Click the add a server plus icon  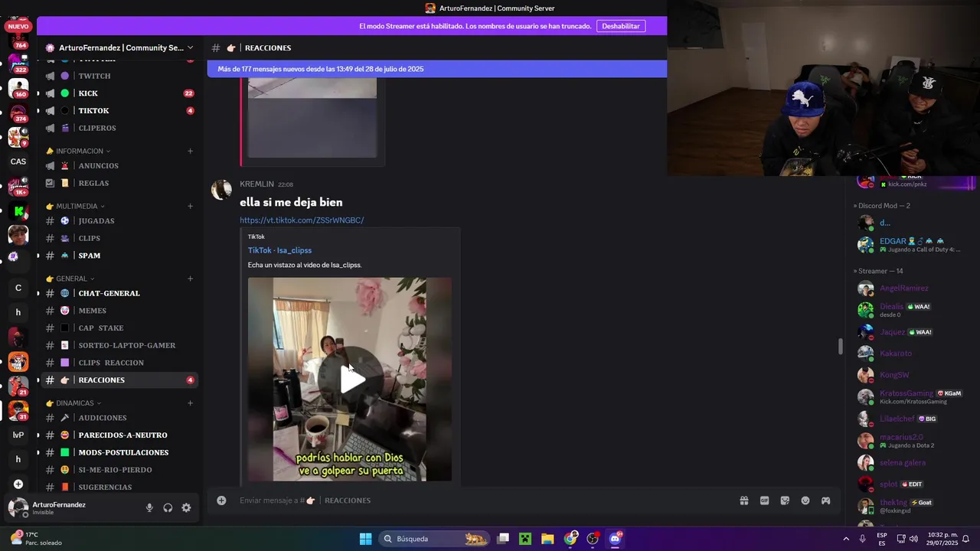coord(18,484)
